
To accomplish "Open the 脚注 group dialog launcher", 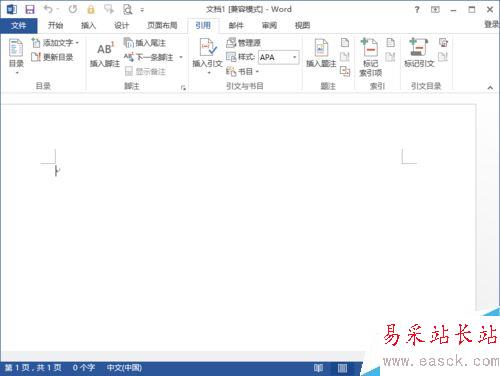I will pyautogui.click(x=183, y=88).
